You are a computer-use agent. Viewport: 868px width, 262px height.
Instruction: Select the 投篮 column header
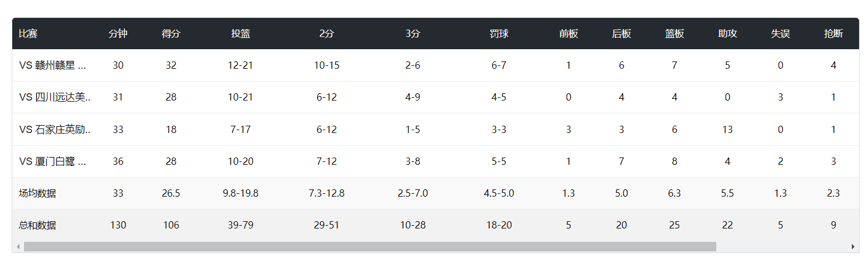[x=240, y=34]
